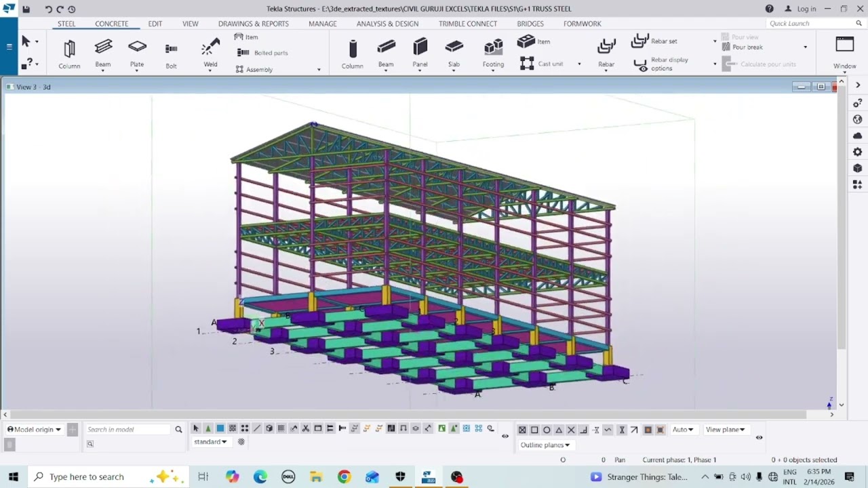This screenshot has width=868, height=488.
Task: Toggle snap to centers circle switch
Action: [x=547, y=430]
